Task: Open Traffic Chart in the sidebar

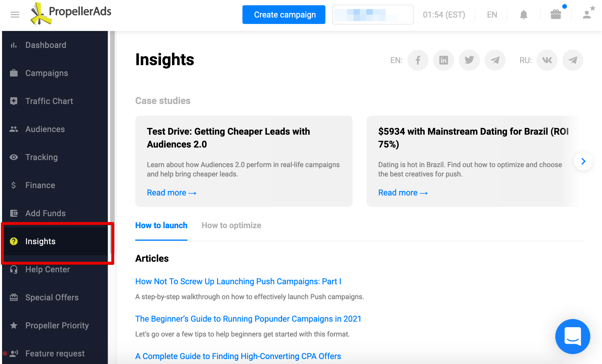Action: (x=55, y=101)
